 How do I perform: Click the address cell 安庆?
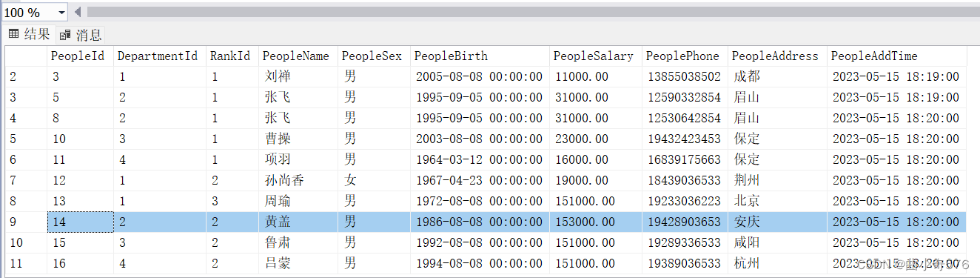[x=777, y=222]
